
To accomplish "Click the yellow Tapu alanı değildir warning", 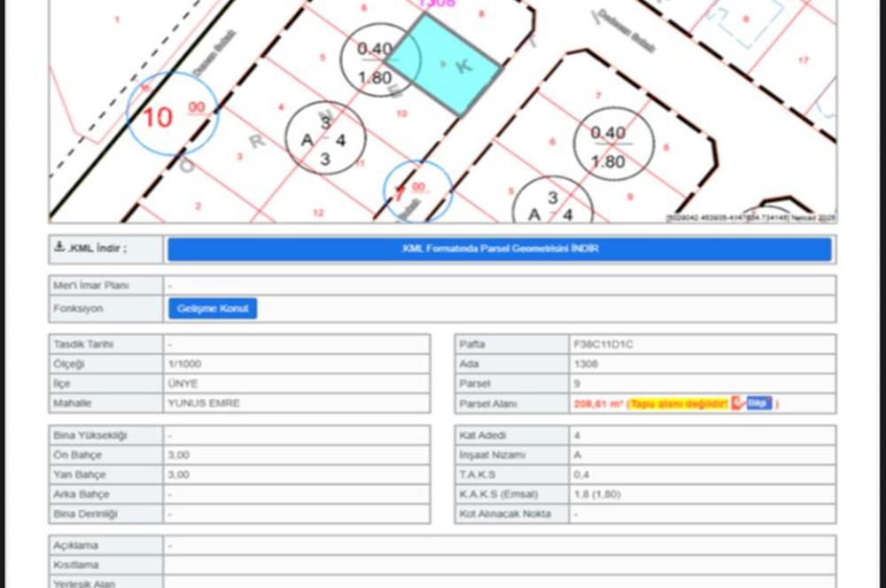I will tap(678, 404).
